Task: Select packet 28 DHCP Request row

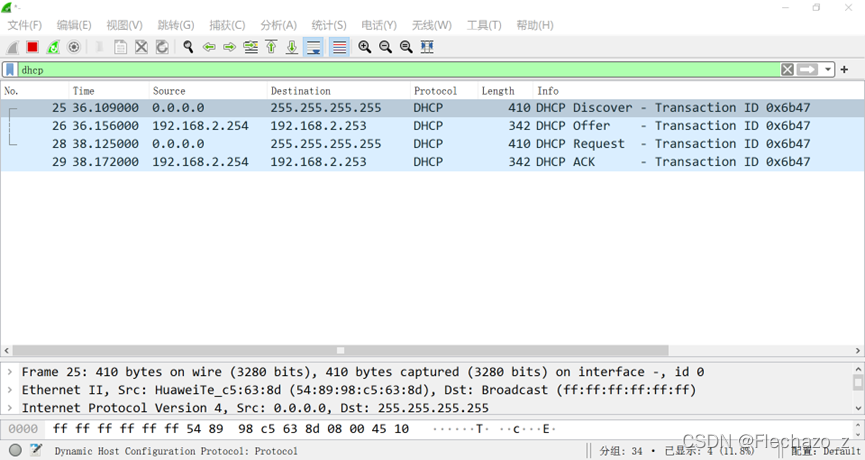Action: click(432, 144)
